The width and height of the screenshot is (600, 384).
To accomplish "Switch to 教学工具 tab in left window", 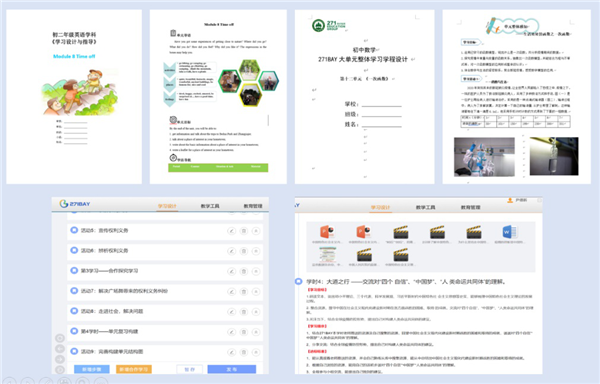I will (x=210, y=206).
